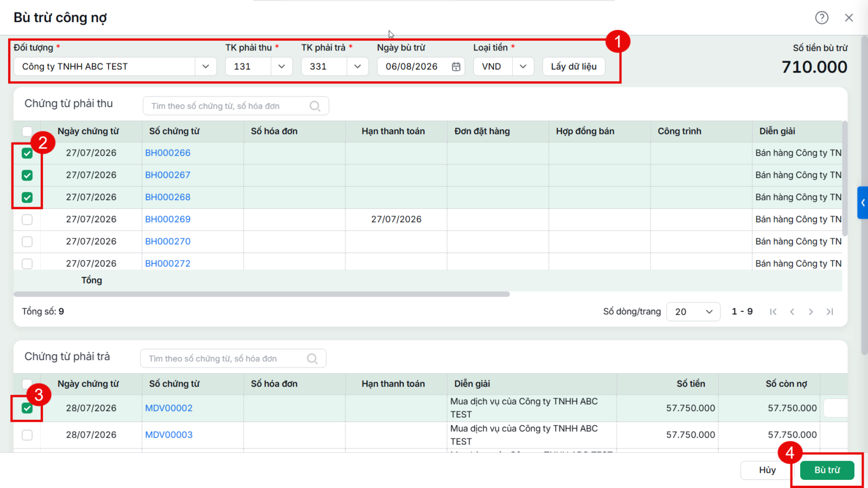
Task: Open the calendar picker for Ngày bù trừ
Action: tap(456, 67)
